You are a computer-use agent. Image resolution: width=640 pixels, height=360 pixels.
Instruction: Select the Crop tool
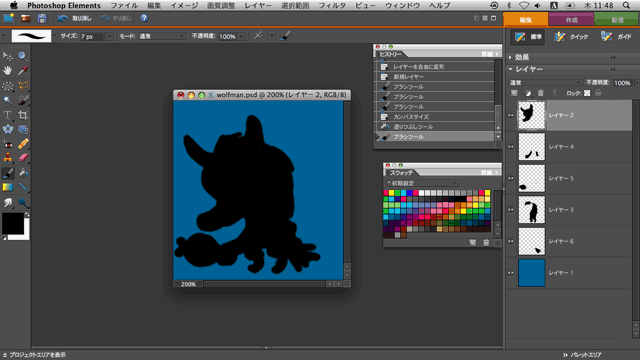tap(23, 115)
